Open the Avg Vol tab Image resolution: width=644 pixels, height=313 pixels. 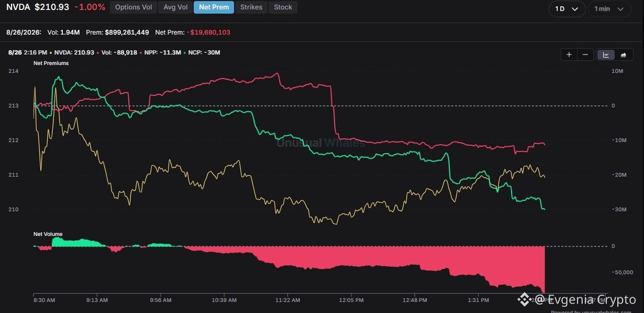tap(175, 7)
